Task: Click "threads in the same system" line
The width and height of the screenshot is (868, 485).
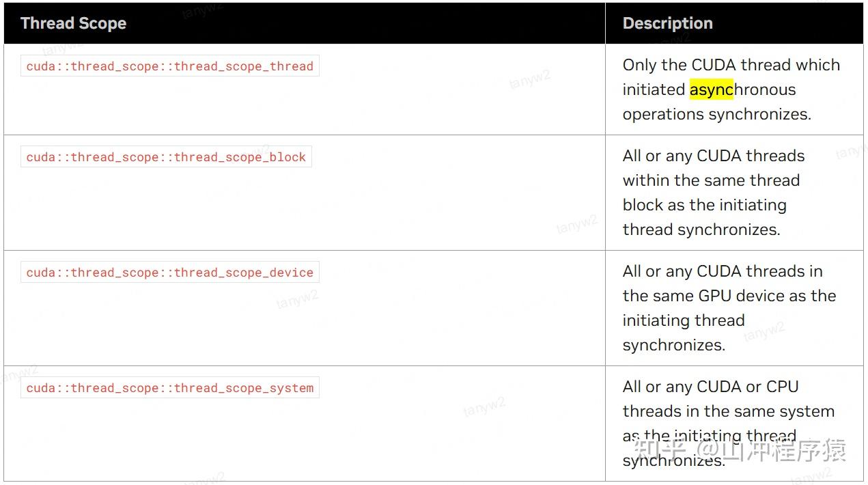Action: (728, 411)
